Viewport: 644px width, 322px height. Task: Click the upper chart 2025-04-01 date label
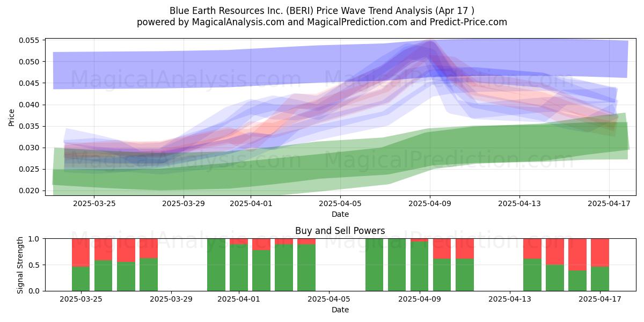click(x=251, y=203)
